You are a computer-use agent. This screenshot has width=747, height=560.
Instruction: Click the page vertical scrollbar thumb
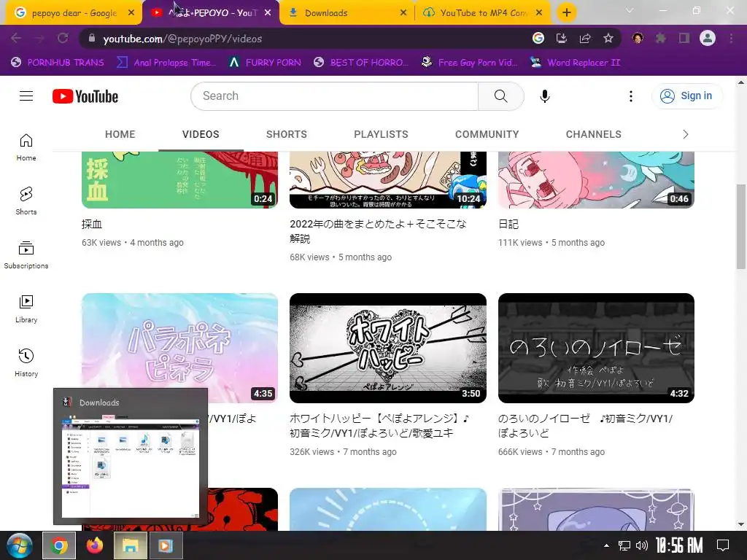(x=741, y=226)
